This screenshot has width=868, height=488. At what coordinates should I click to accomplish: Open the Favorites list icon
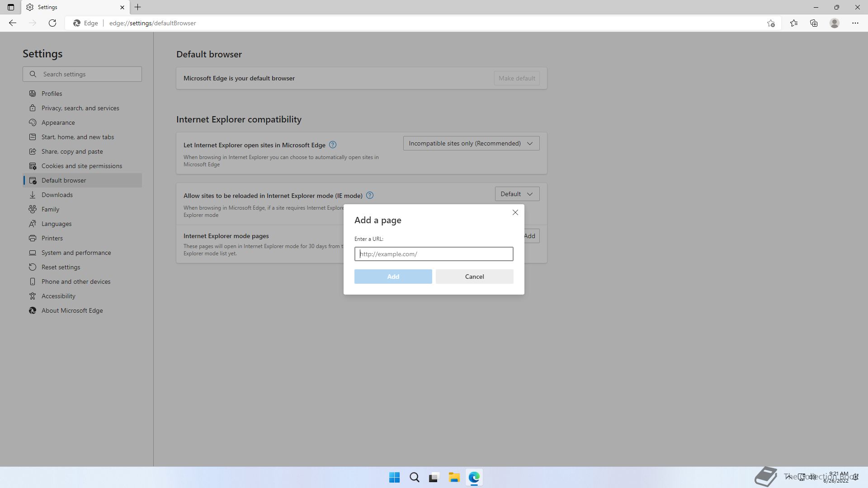(x=794, y=23)
